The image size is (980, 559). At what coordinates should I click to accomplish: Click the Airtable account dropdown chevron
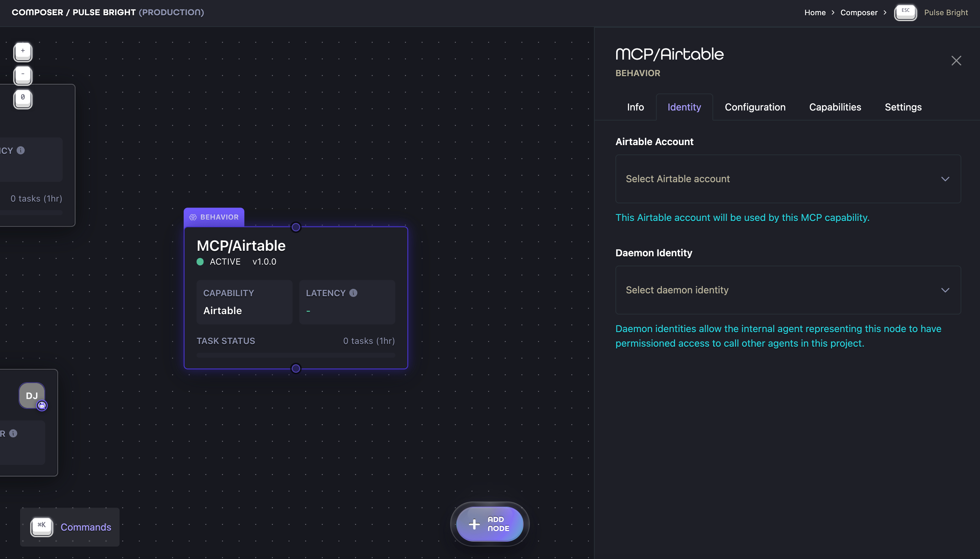coord(945,179)
